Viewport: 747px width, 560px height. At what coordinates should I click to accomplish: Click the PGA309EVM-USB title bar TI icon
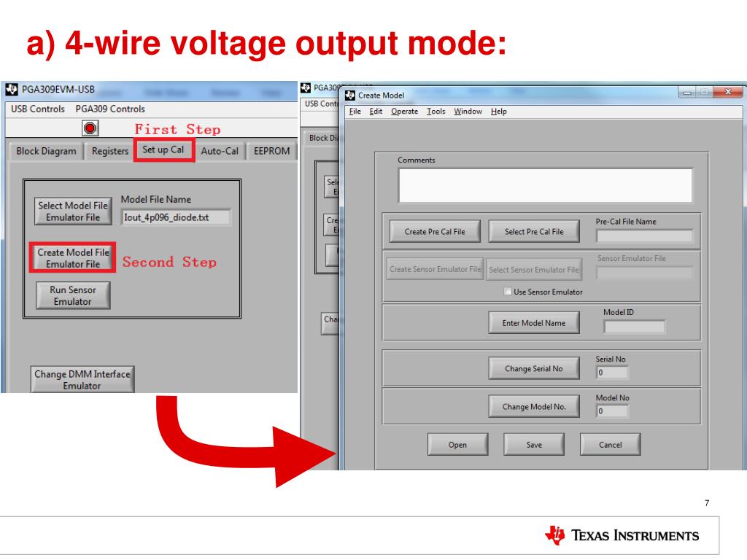tap(12, 89)
